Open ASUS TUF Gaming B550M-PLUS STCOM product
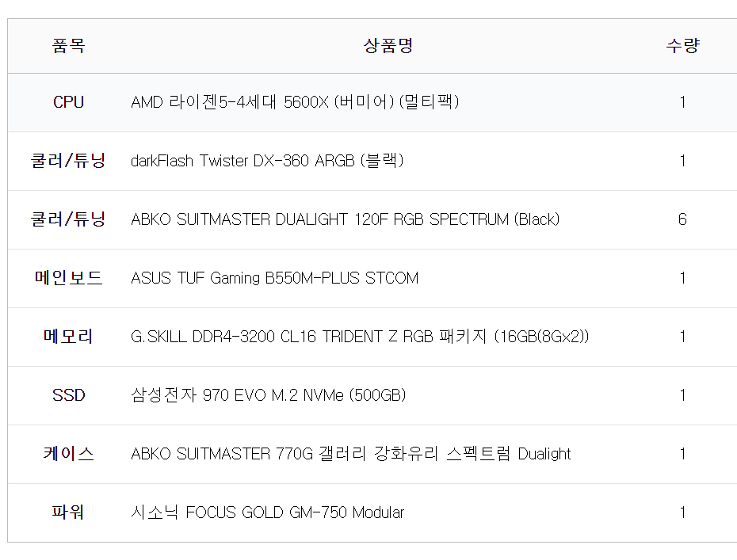Image resolution: width=737 pixels, height=560 pixels. (274, 278)
